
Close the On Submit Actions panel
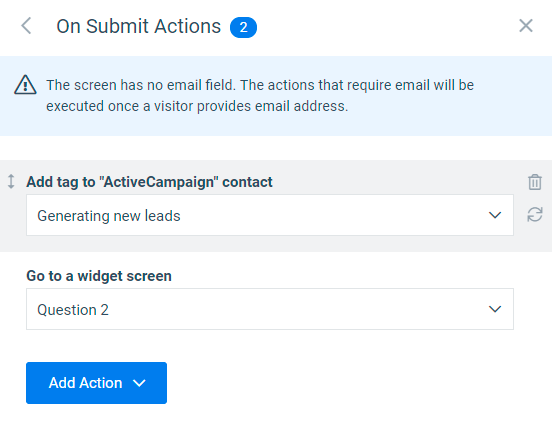tap(526, 26)
